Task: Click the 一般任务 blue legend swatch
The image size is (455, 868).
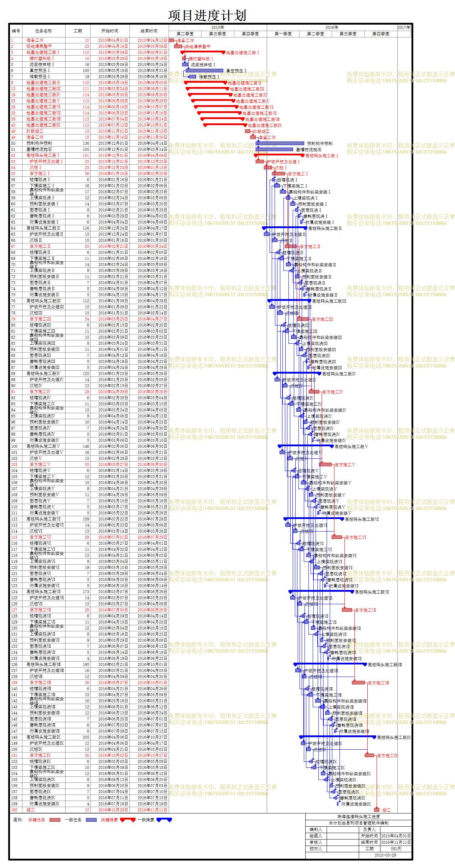Action: pos(91,820)
